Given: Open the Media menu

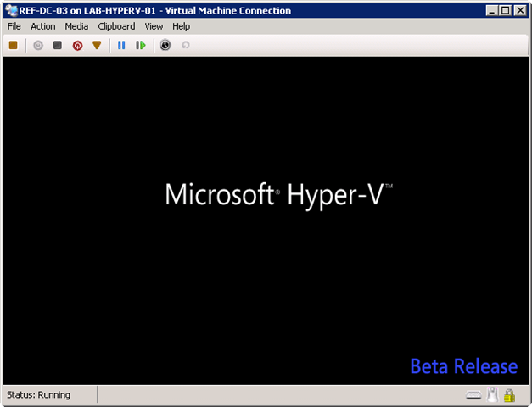Looking at the screenshot, I should coord(76,26).
